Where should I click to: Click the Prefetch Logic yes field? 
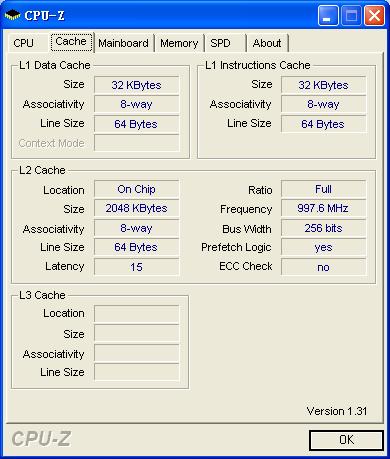pyautogui.click(x=323, y=247)
